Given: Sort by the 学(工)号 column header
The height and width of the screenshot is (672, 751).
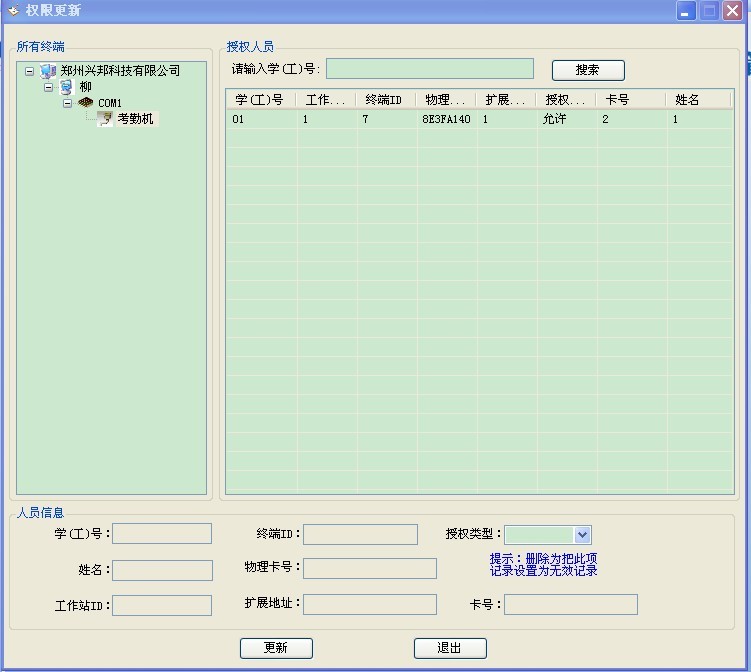Looking at the screenshot, I should (262, 100).
